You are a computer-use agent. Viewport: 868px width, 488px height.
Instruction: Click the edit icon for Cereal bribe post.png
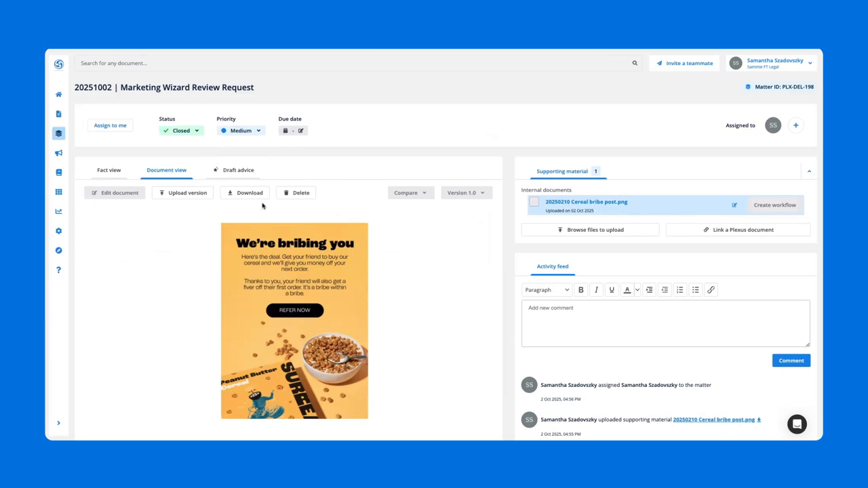click(x=734, y=205)
